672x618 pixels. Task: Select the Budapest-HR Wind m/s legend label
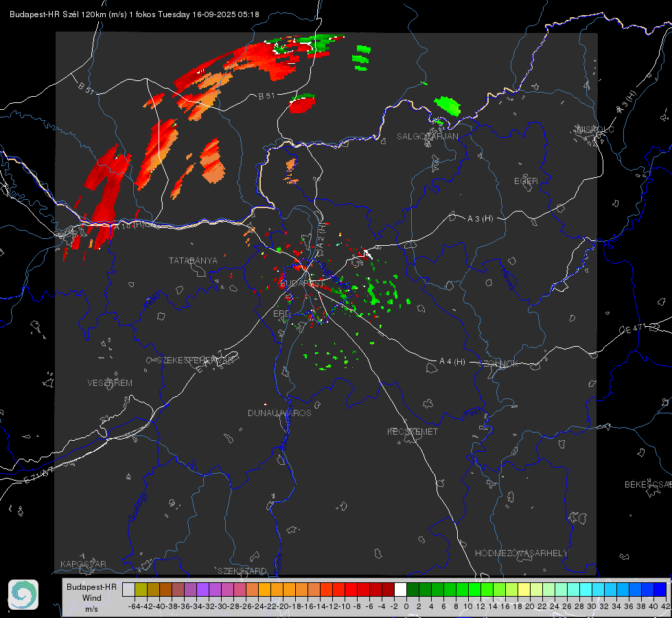[x=92, y=597]
